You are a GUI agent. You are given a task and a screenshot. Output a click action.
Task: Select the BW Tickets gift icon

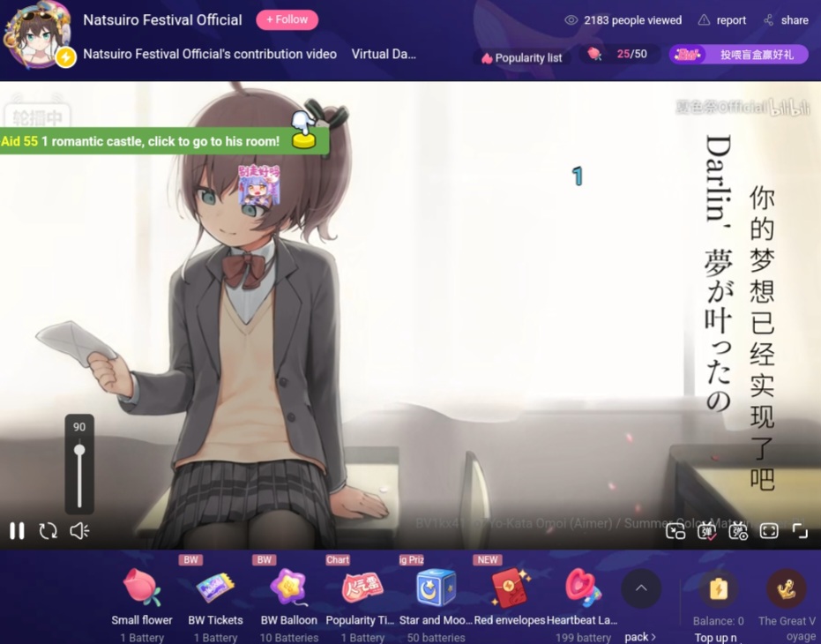click(x=215, y=588)
